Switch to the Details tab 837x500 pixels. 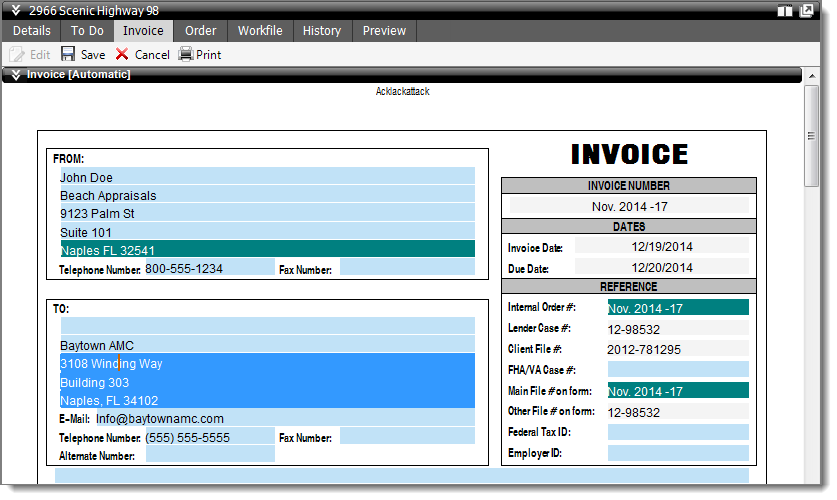(31, 31)
